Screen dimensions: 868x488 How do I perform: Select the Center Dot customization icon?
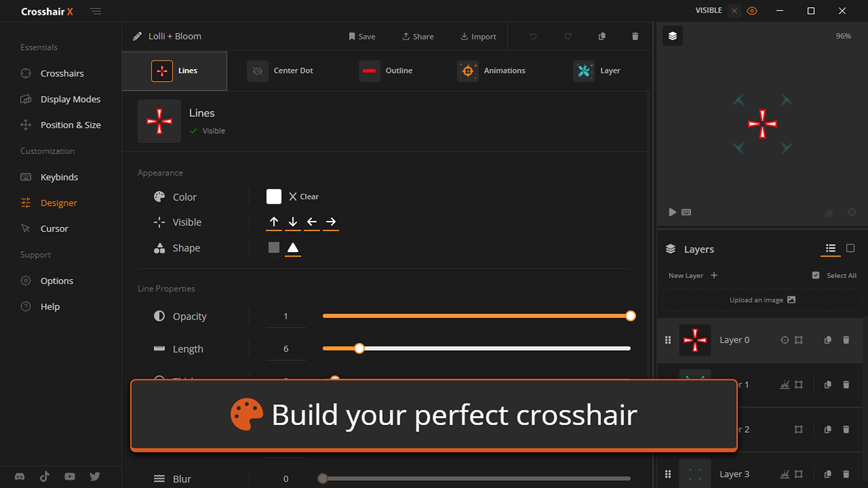pos(257,71)
